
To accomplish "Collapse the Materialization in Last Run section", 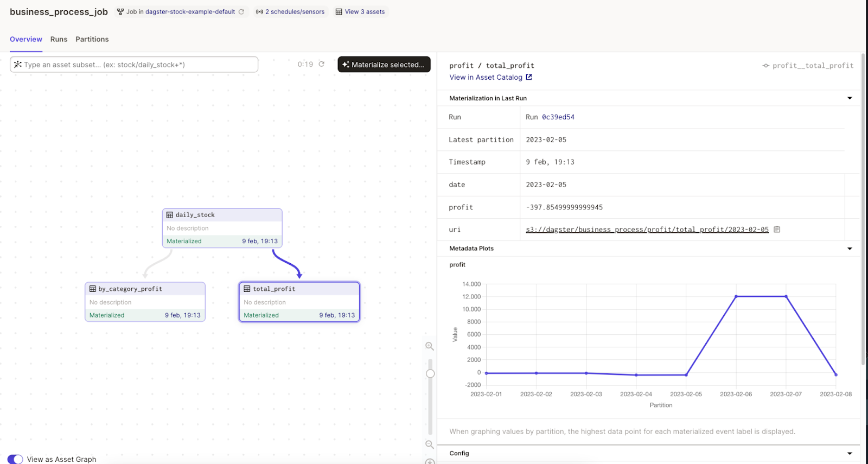I will click(850, 98).
